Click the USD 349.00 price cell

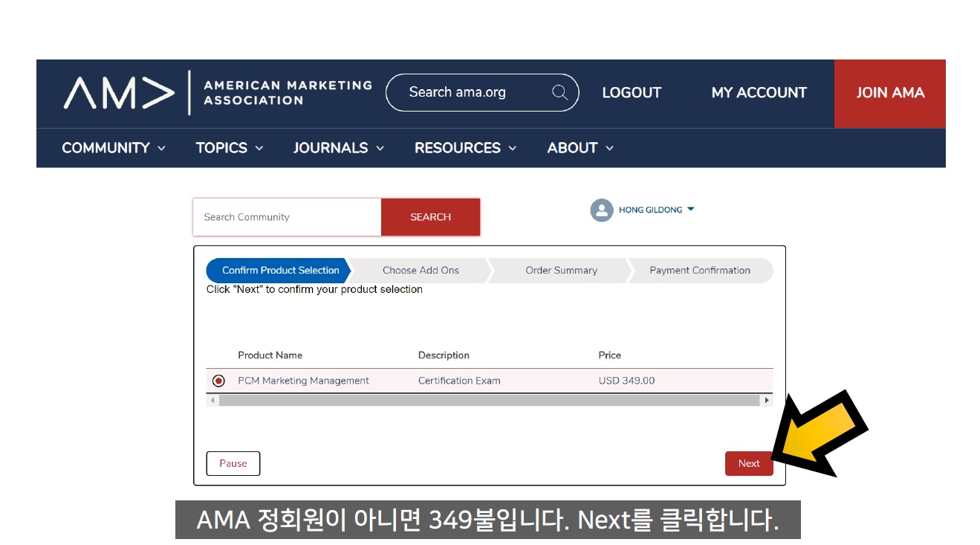(626, 381)
